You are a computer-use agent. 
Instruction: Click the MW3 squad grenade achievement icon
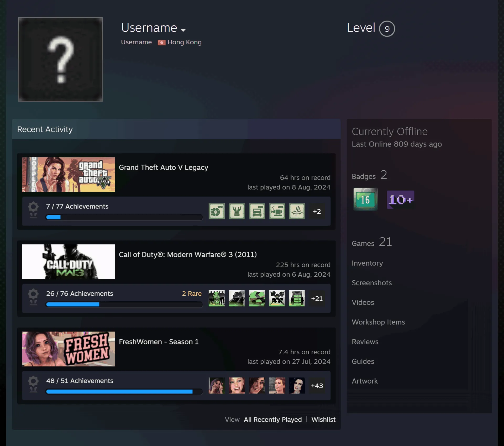217,298
